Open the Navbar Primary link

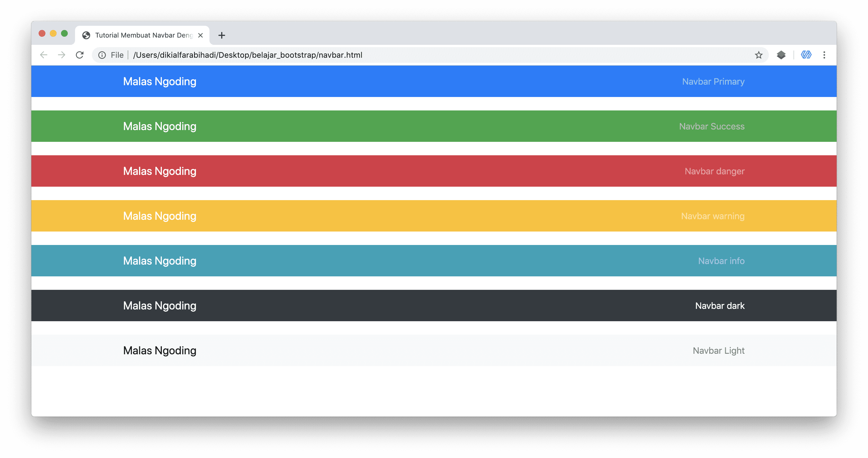pos(713,82)
